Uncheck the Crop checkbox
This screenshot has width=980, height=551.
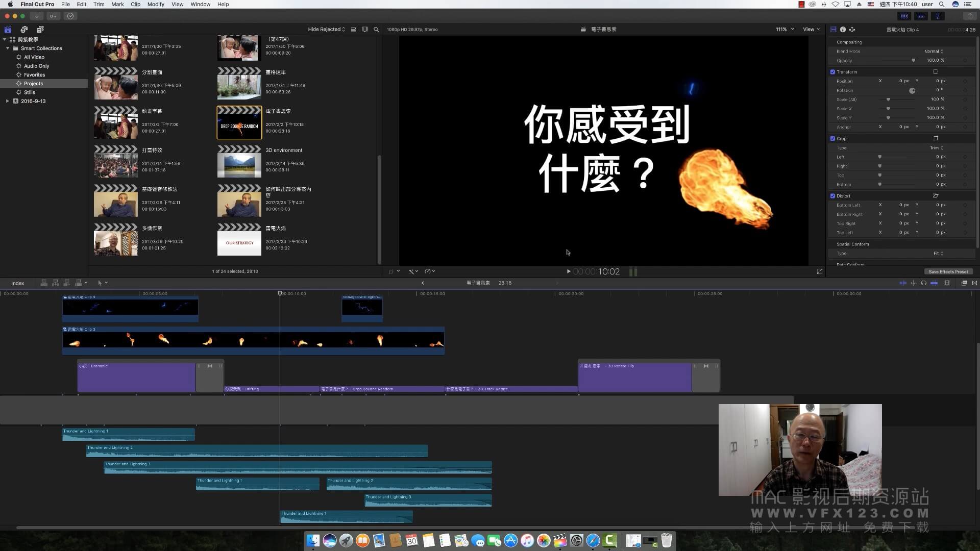(833, 138)
